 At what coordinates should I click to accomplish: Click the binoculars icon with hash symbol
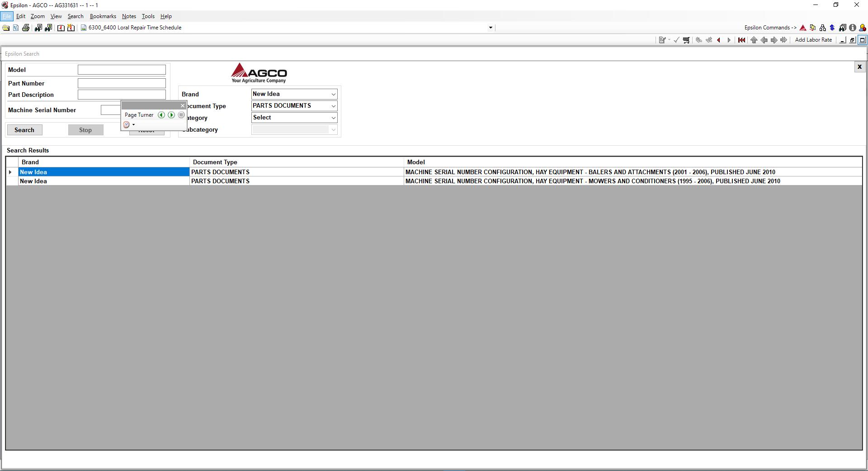coord(38,28)
